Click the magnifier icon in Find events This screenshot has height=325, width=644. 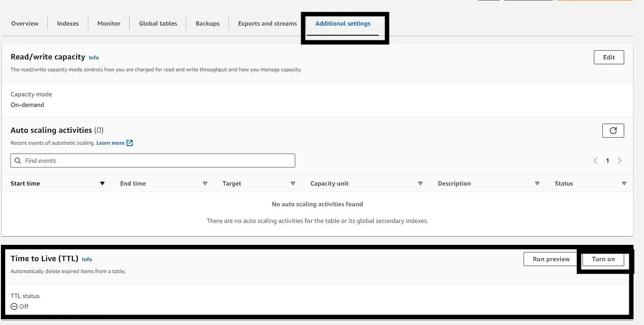point(18,160)
